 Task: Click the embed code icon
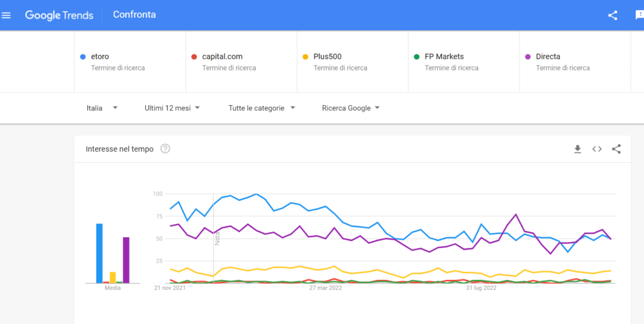pos(597,149)
